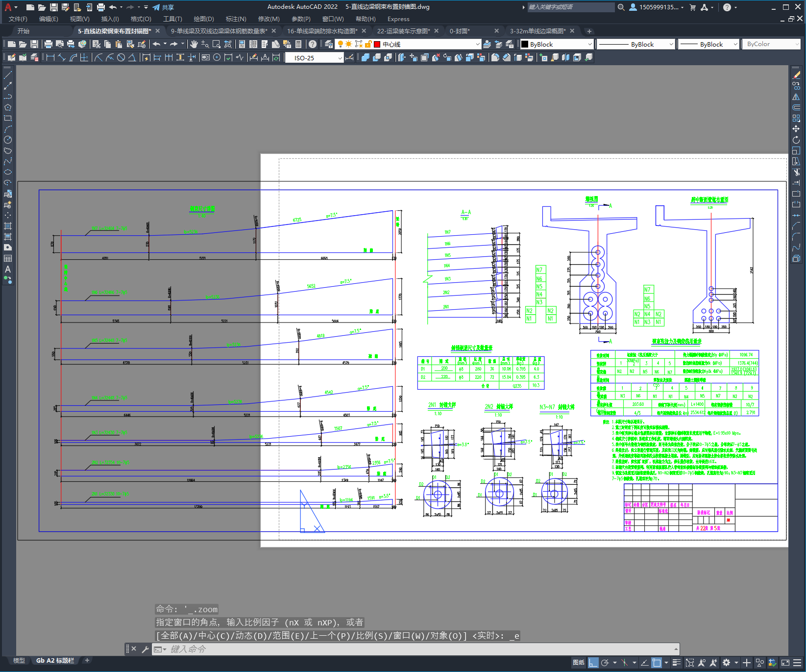Select the Move tool in modify toolbar
Viewport: 806px width, 672px height.
[796, 129]
